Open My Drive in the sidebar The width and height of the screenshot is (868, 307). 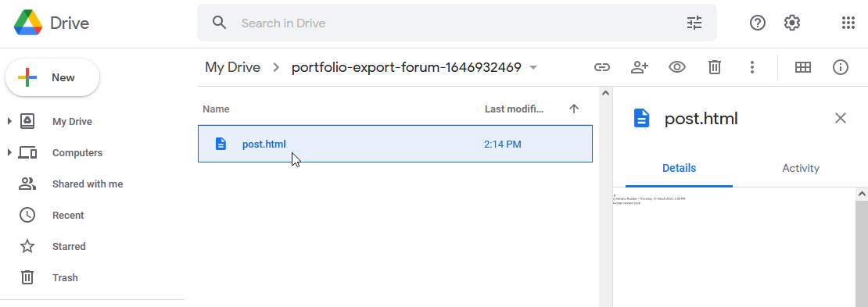click(x=72, y=122)
